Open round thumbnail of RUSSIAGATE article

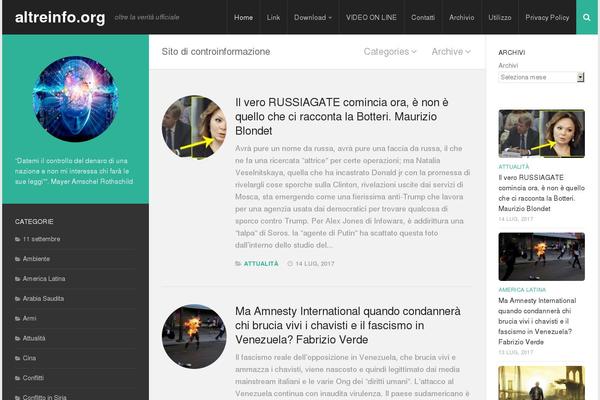coord(194,127)
